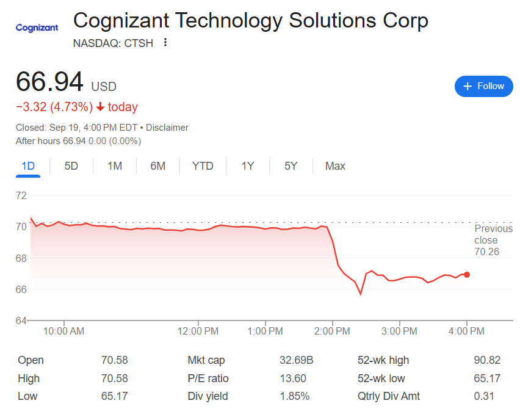Screen dimensions: 520x420
Task: Click the 66.94 stock price figure
Action: coord(49,82)
